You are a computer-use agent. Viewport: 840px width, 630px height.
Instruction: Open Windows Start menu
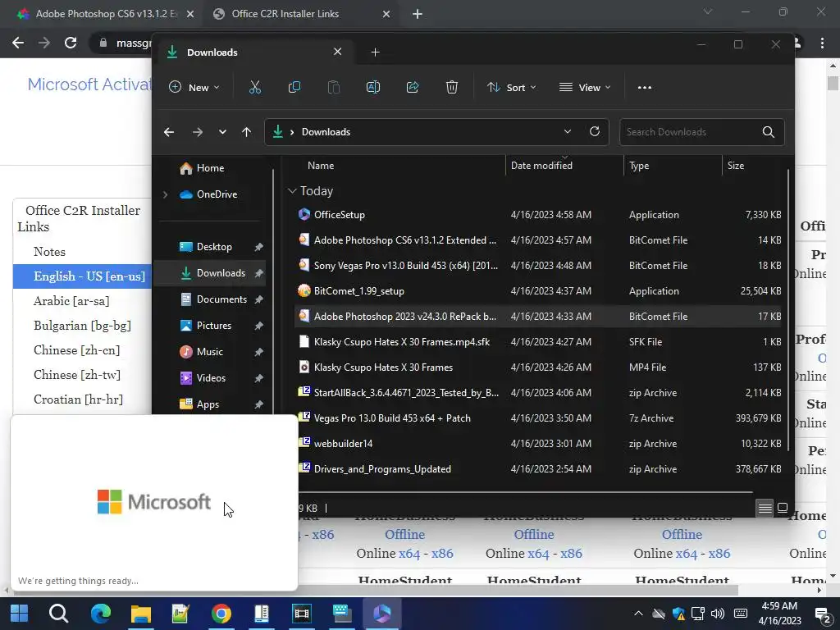(20, 614)
